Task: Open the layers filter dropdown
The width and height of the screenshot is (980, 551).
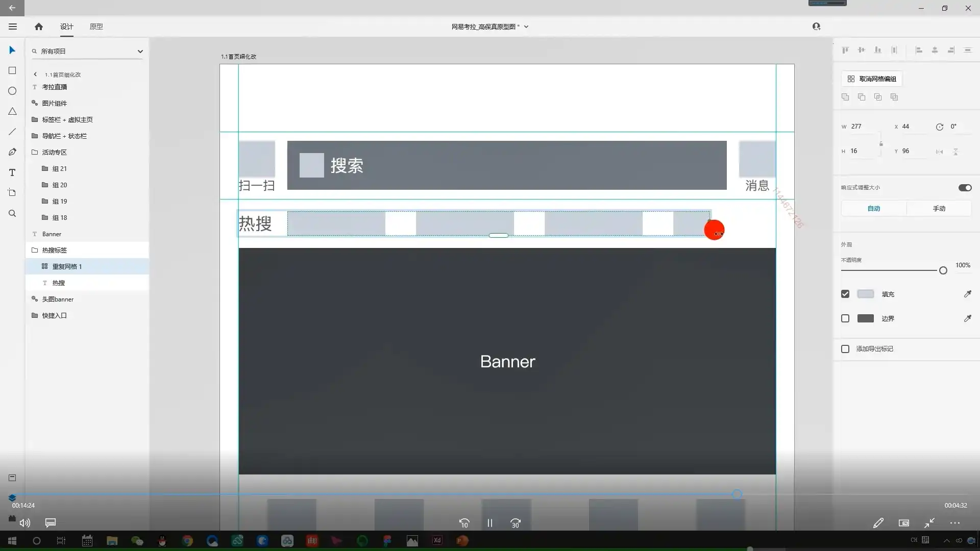Action: coord(140,51)
